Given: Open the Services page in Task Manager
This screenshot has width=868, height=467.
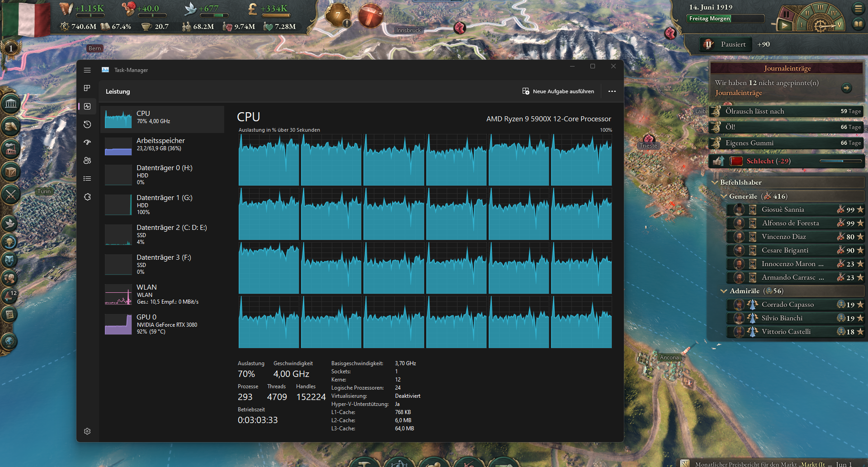Looking at the screenshot, I should [x=87, y=197].
